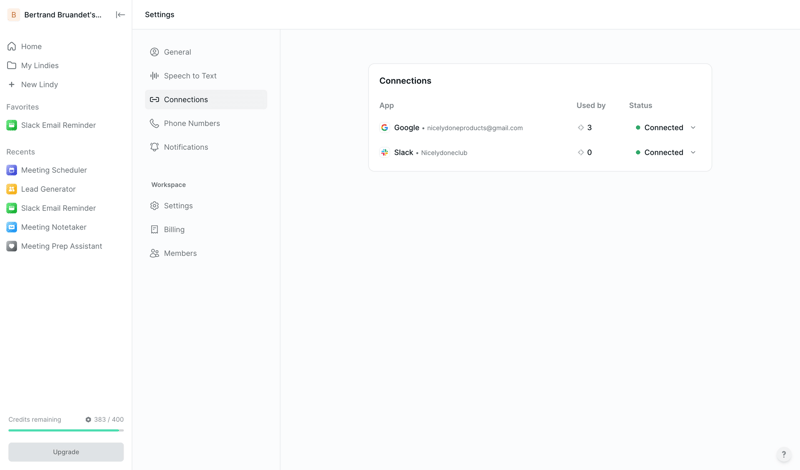
Task: Click the My Lindies folder icon
Action: tap(11, 65)
